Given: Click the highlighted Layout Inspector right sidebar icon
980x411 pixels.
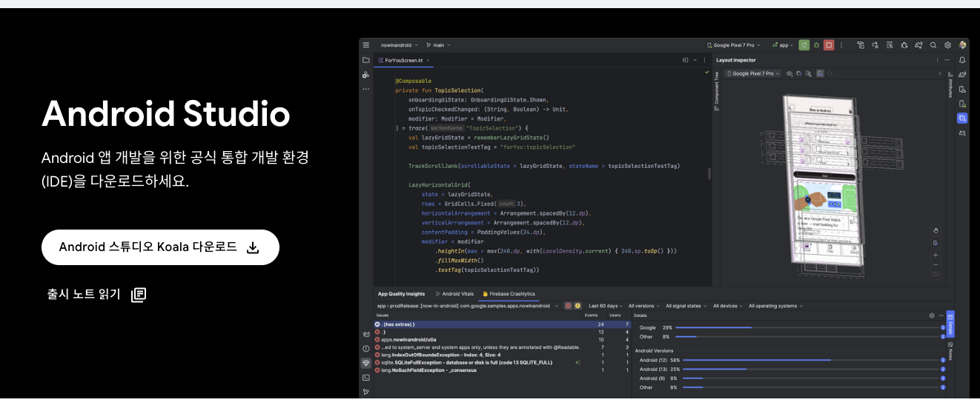Looking at the screenshot, I should click(962, 118).
